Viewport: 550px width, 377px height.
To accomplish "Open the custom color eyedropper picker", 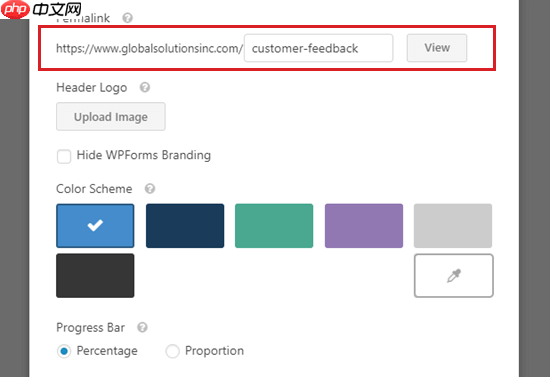I will click(x=454, y=276).
